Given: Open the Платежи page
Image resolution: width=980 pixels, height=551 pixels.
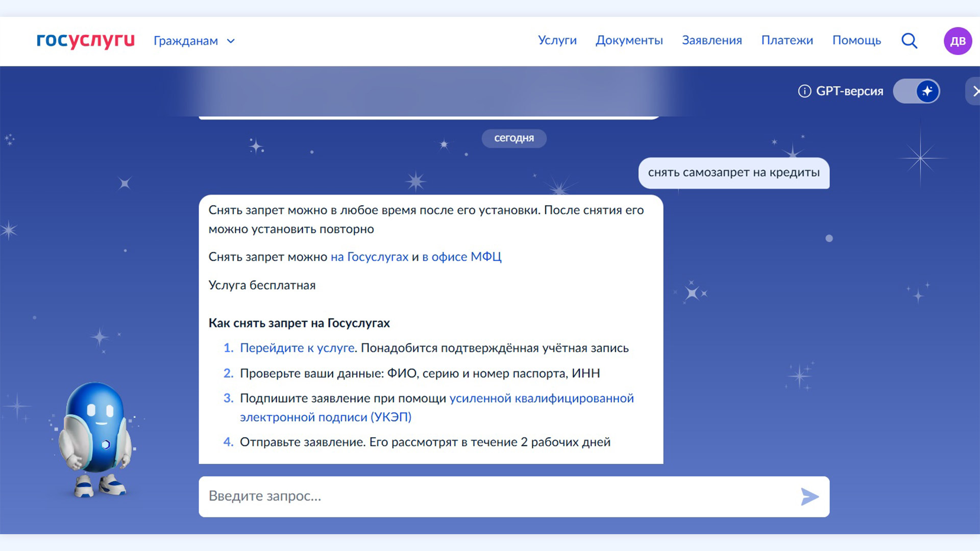Looking at the screenshot, I should point(787,40).
